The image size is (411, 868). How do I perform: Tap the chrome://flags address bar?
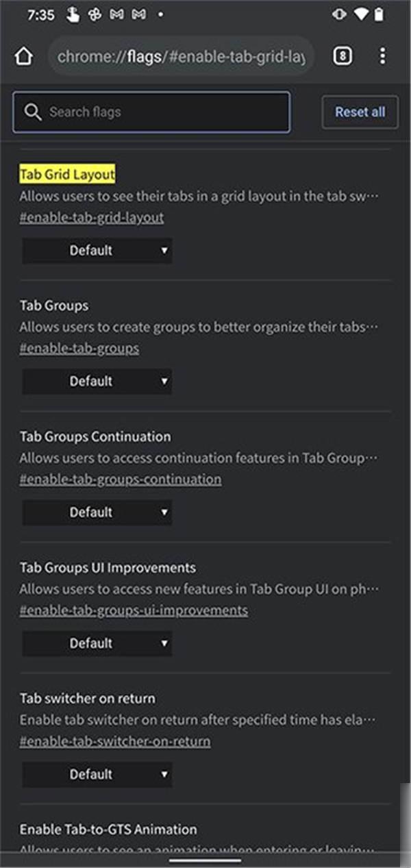tap(182, 57)
